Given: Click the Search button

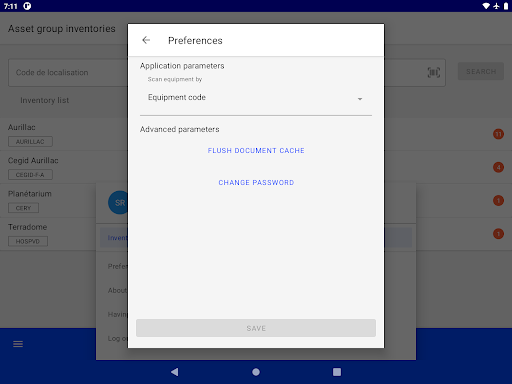Looking at the screenshot, I should (481, 71).
